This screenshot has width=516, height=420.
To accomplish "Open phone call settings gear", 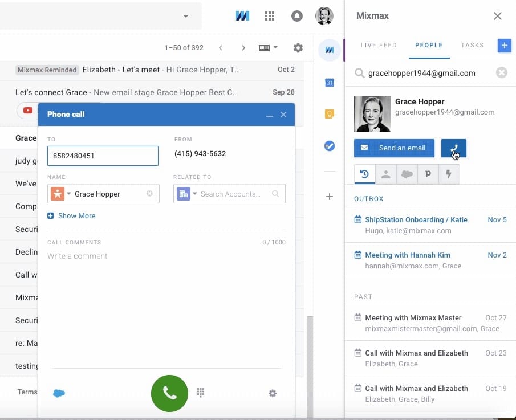I will click(273, 393).
